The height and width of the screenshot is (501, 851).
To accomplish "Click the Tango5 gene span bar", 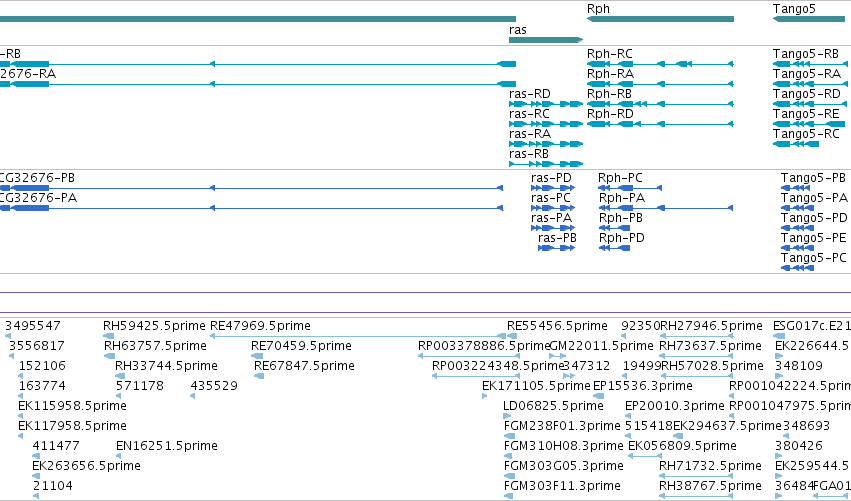I will click(809, 19).
